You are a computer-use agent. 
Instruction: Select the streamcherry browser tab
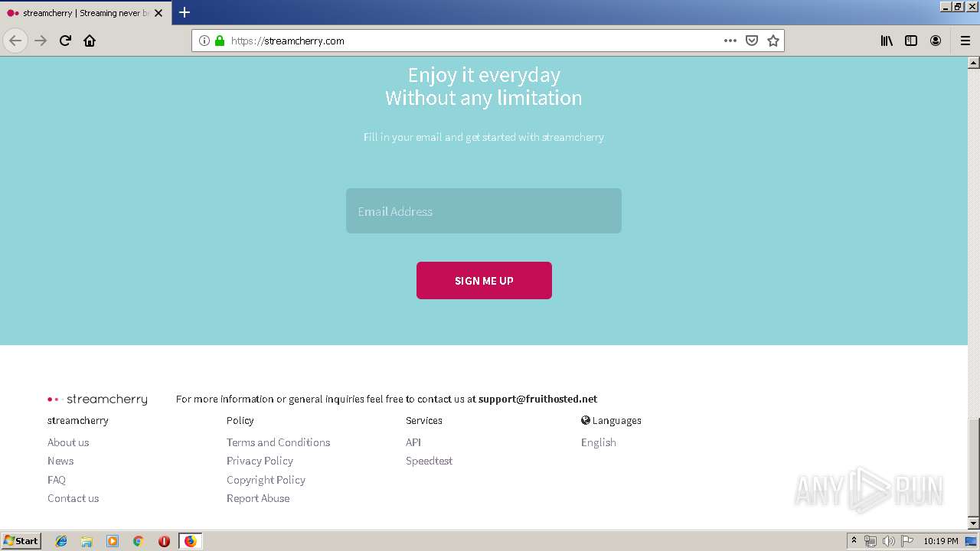pyautogui.click(x=84, y=13)
